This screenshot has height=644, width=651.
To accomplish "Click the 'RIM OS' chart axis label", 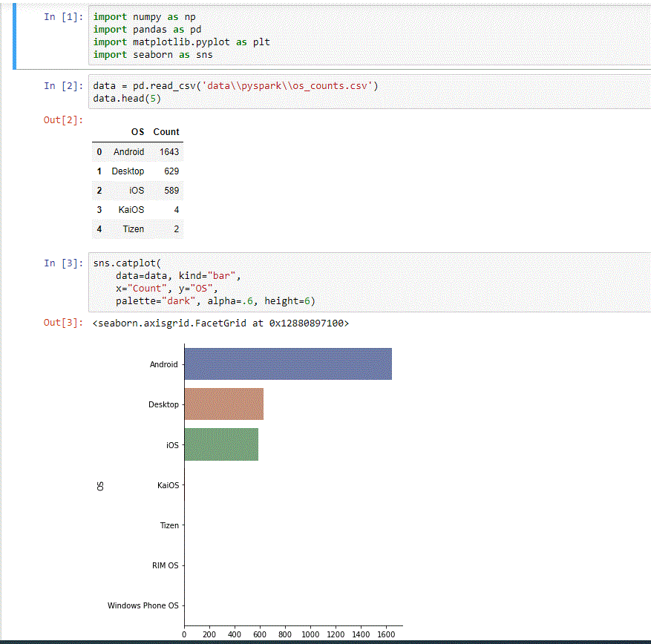I will click(166, 565).
